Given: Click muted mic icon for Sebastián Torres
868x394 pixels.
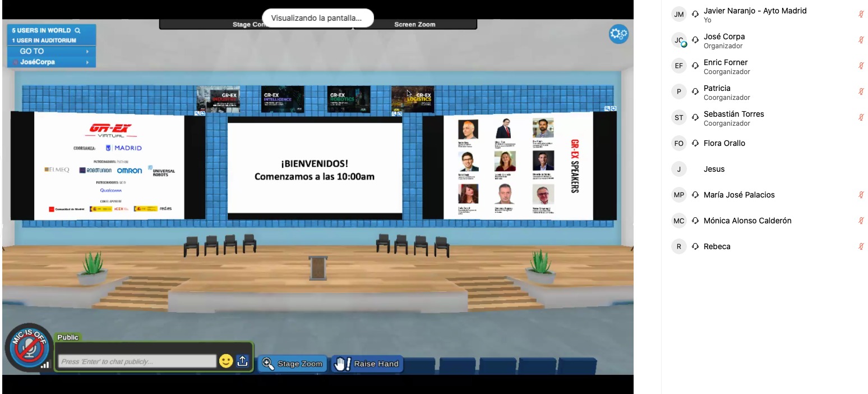Looking at the screenshot, I should click(x=861, y=118).
